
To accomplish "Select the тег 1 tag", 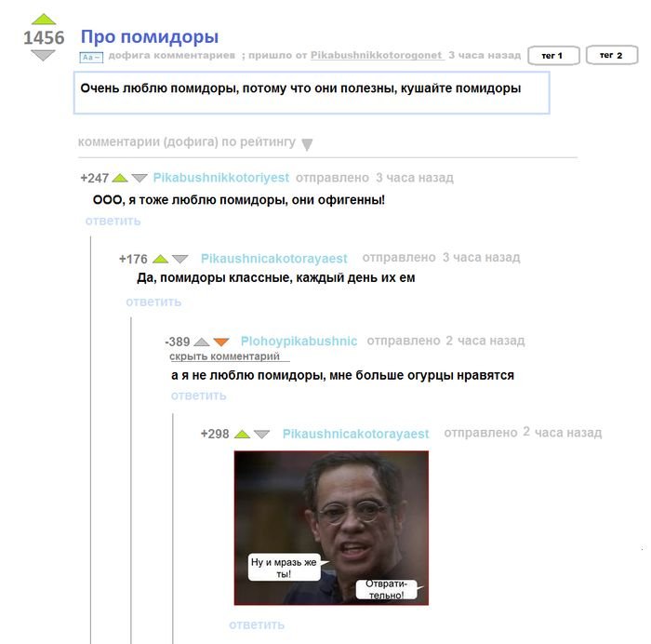I will tap(553, 55).
